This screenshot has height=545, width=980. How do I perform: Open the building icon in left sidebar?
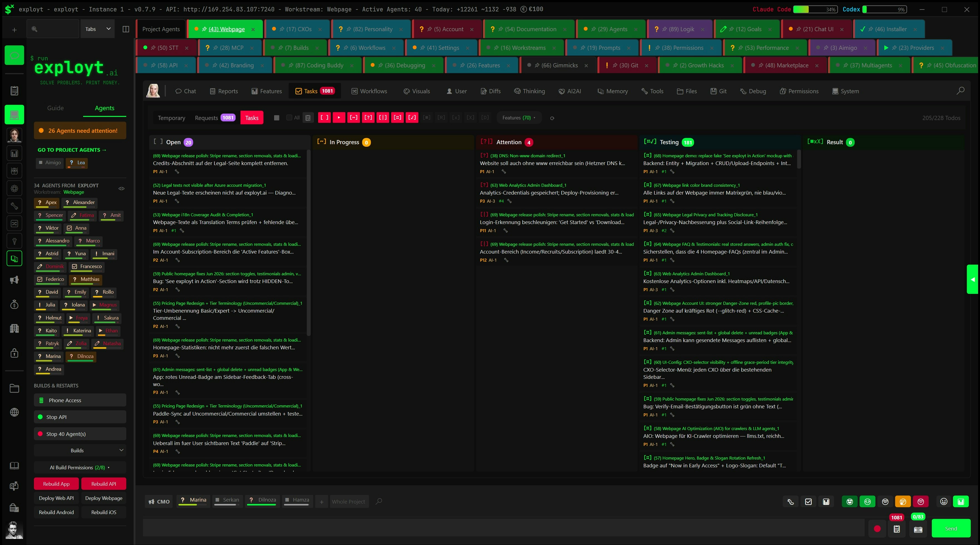[x=14, y=328]
